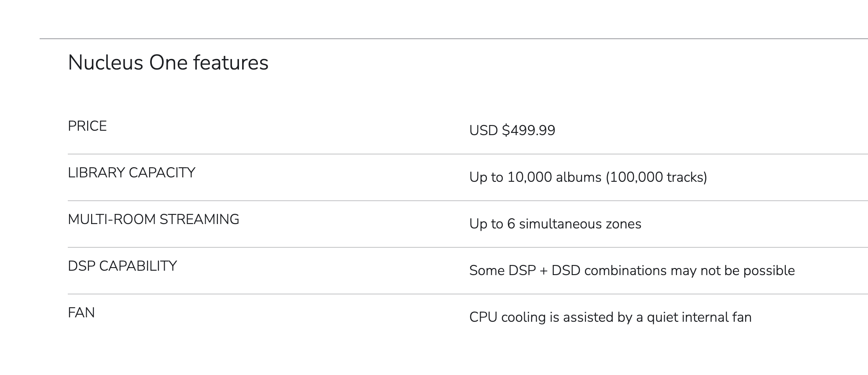Select the FAN row label

point(81,313)
